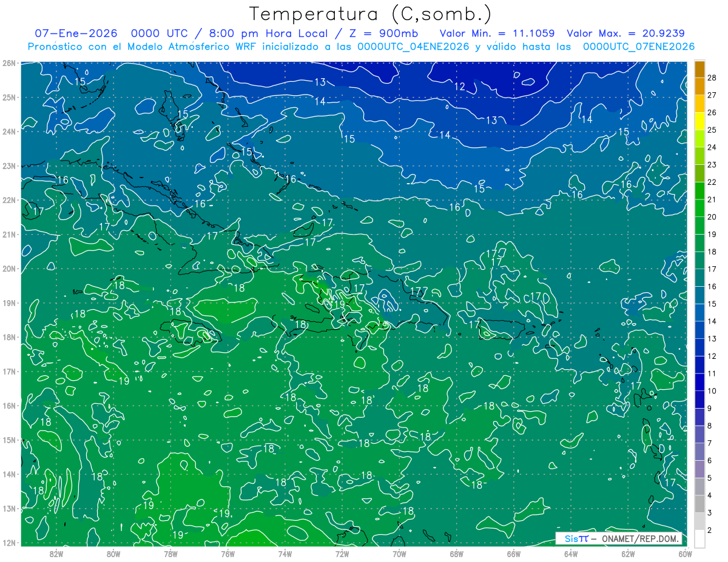
Task: Click the 72W longitude axis label
Action: point(342,554)
